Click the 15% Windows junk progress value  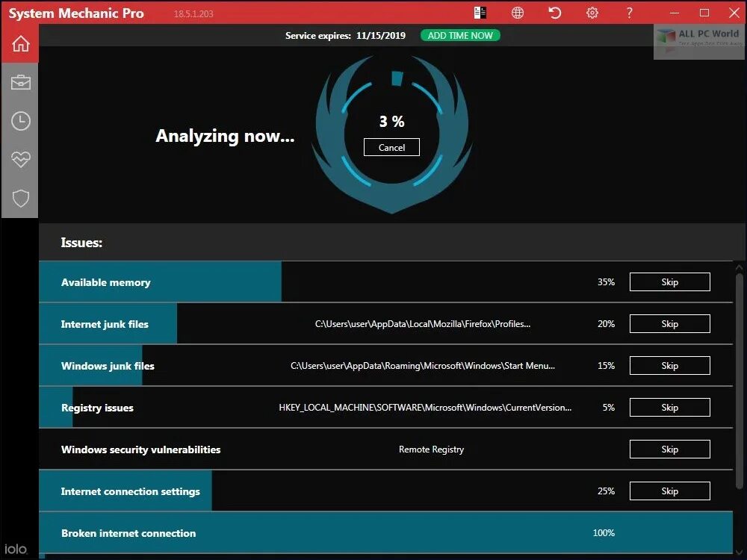[606, 366]
